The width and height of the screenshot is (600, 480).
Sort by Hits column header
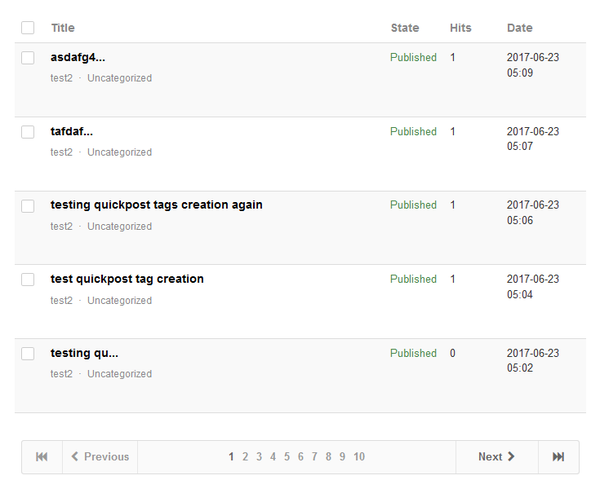460,28
